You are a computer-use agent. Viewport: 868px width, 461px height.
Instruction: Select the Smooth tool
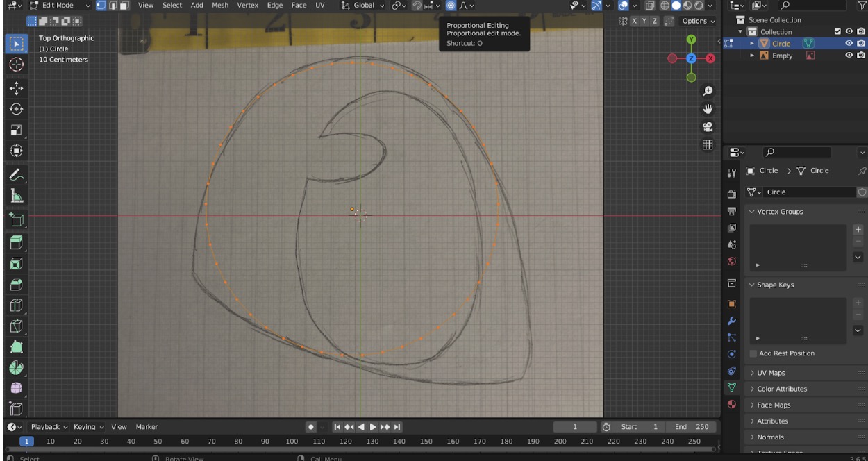click(17, 388)
